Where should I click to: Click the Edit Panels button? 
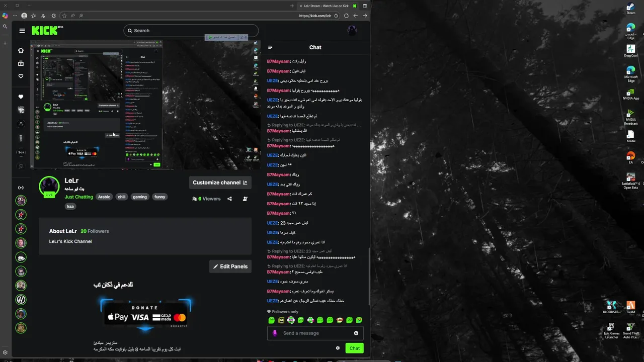click(x=230, y=266)
